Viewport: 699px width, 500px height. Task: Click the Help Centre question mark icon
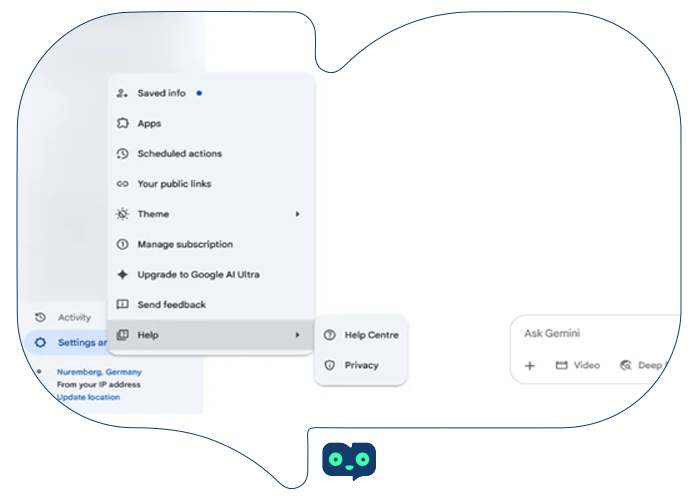coord(330,335)
